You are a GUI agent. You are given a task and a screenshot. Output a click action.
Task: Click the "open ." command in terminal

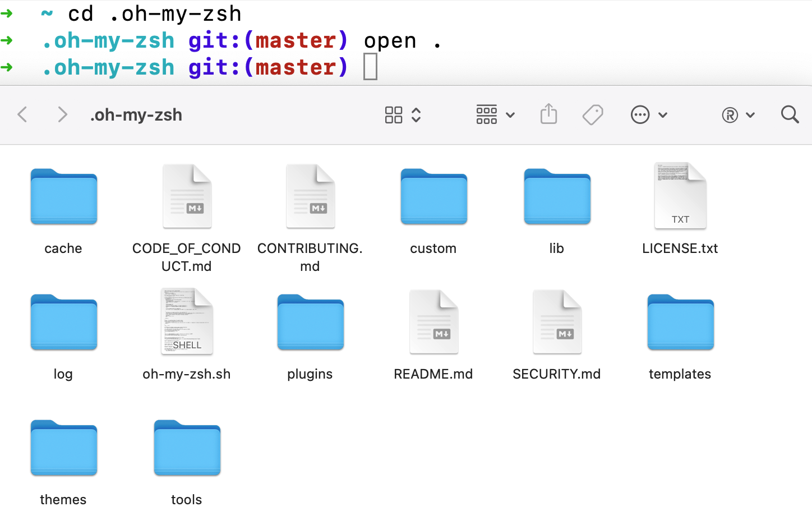click(403, 41)
